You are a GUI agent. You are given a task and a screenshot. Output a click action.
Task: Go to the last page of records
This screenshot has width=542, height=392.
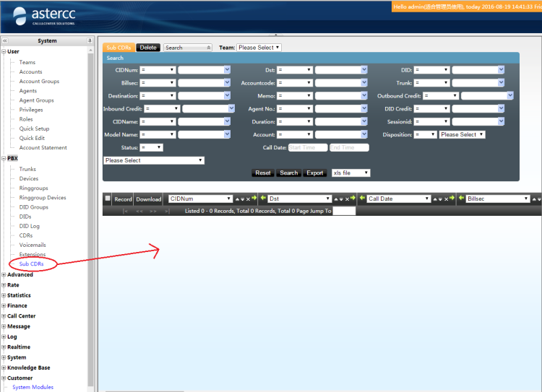pos(166,212)
